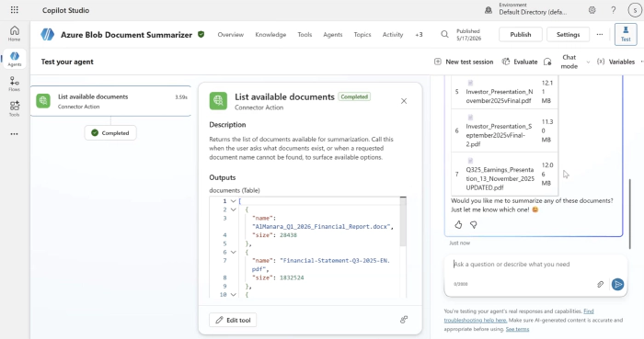Click the 3.59s duration on activity card
Screen dimensions: 644x339
[x=181, y=97]
